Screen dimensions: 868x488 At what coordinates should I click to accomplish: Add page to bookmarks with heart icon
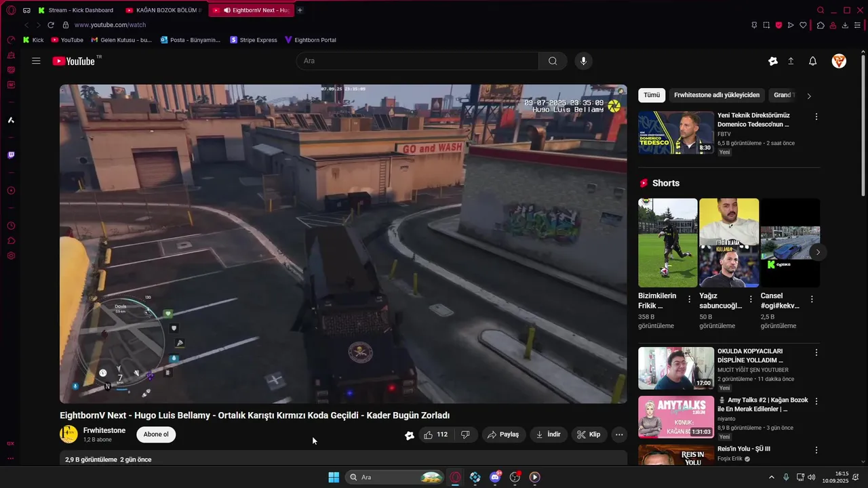[803, 25]
